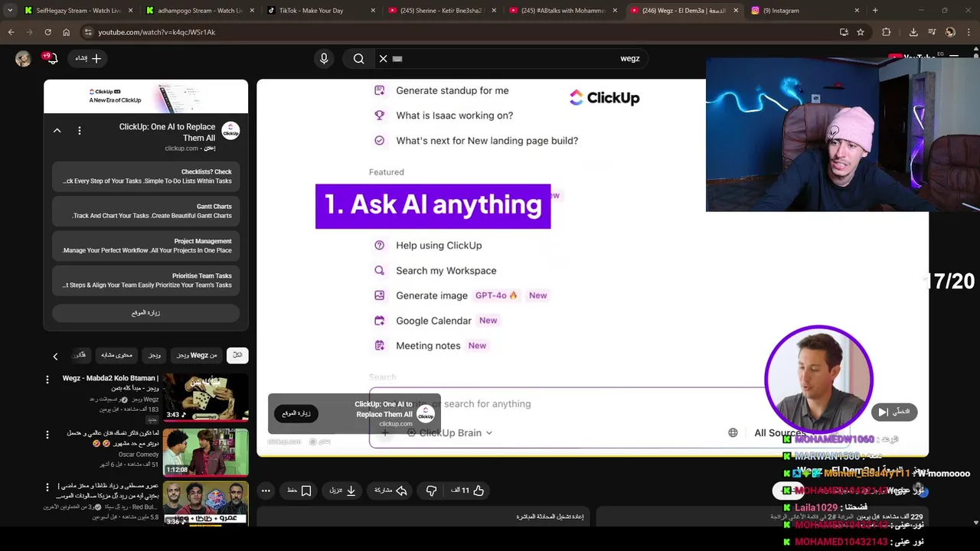
Task: Click the 'Oscar Comedy' channel name
Action: tap(138, 455)
